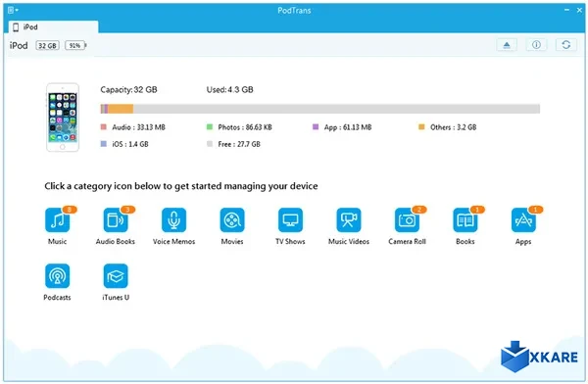Click the eject device button

[x=507, y=45]
